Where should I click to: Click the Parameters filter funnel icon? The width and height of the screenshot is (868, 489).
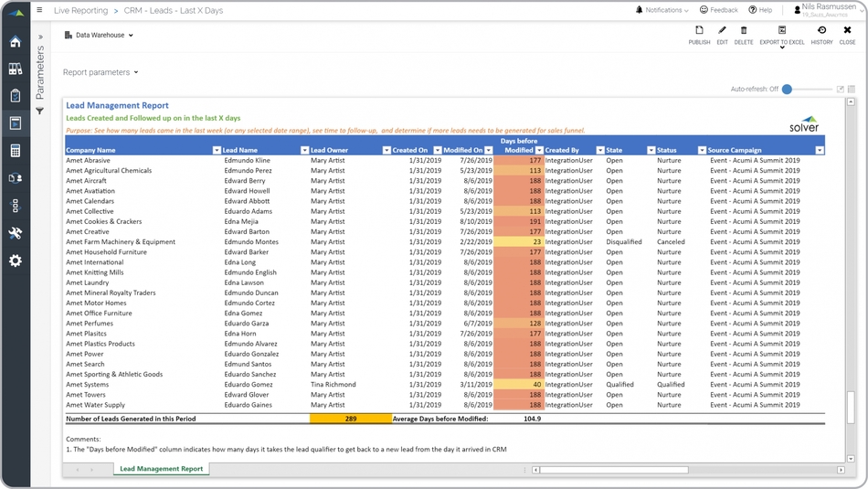click(40, 112)
